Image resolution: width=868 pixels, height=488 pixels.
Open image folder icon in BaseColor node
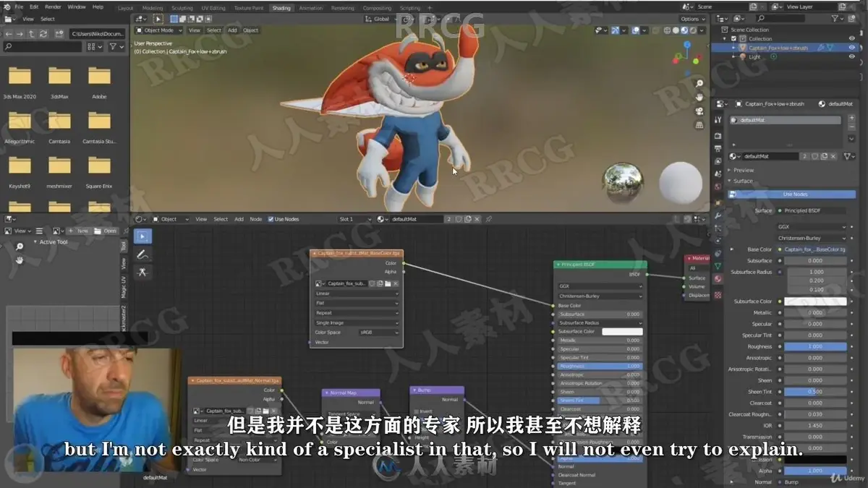tap(388, 284)
